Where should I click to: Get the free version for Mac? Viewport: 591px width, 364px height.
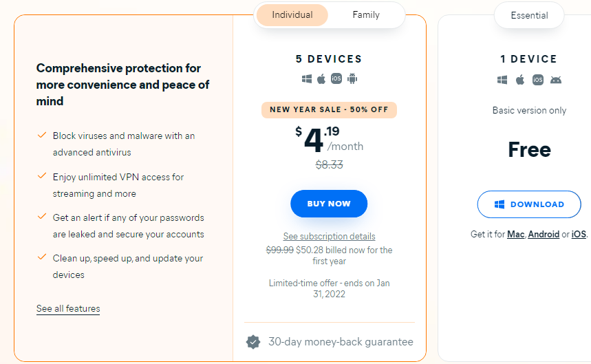tap(515, 235)
